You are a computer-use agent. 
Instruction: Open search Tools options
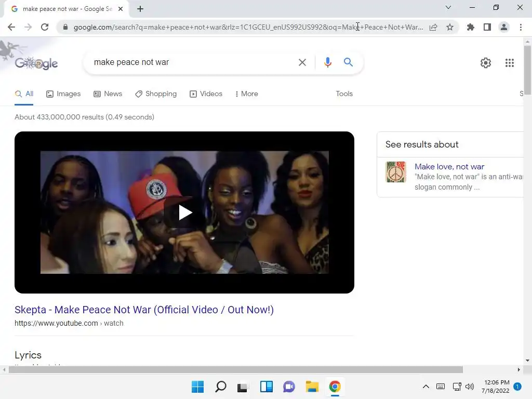click(344, 94)
